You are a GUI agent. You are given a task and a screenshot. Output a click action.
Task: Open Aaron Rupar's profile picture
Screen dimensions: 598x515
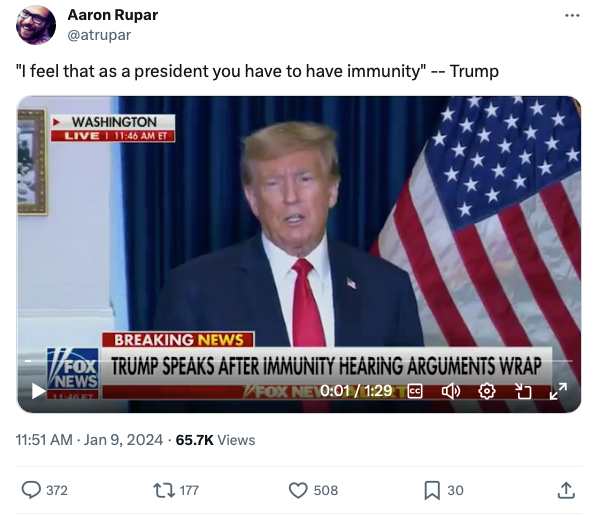tap(36, 25)
